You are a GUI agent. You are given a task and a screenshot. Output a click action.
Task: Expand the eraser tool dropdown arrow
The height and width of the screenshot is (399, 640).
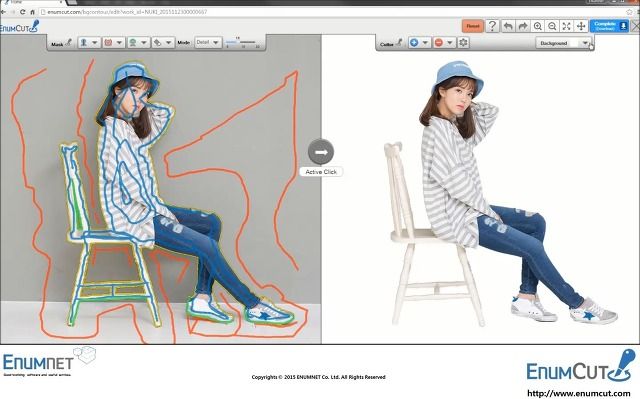[x=168, y=42]
